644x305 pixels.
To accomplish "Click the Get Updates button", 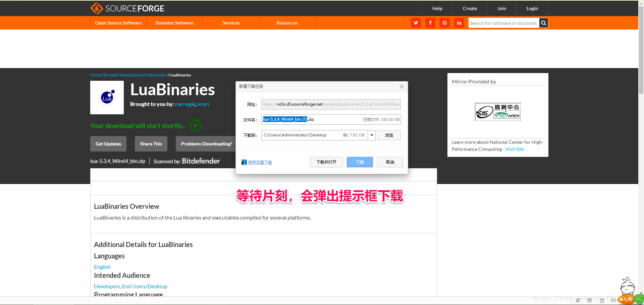I will (x=108, y=144).
